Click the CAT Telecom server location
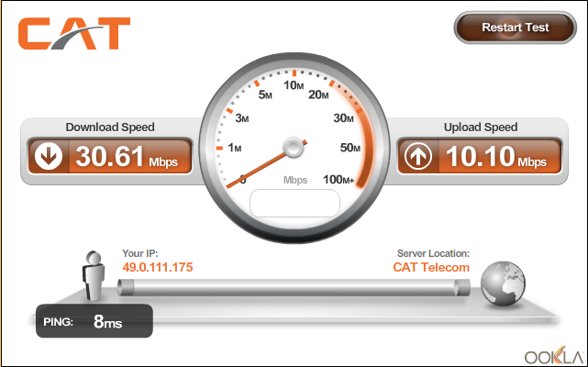The height and width of the screenshot is (367, 588). [431, 267]
